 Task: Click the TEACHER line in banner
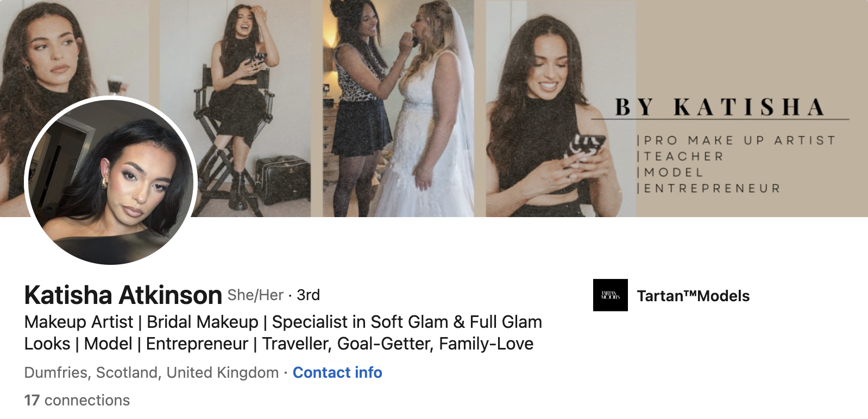681,156
